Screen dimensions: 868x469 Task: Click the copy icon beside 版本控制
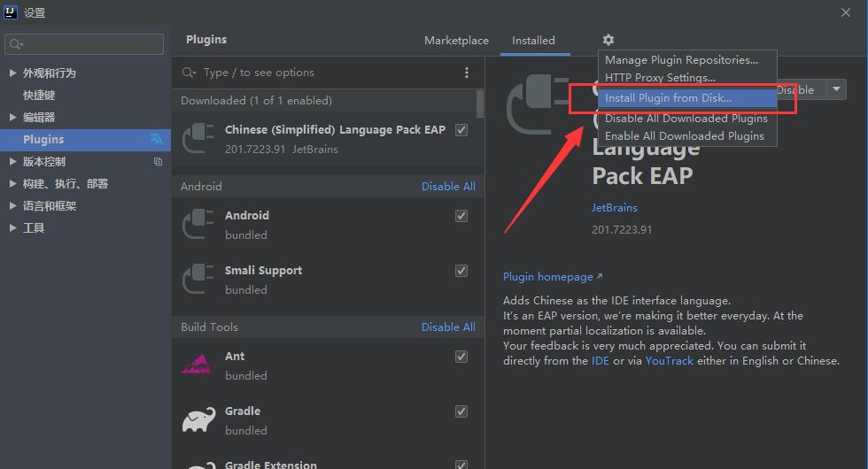coord(158,161)
